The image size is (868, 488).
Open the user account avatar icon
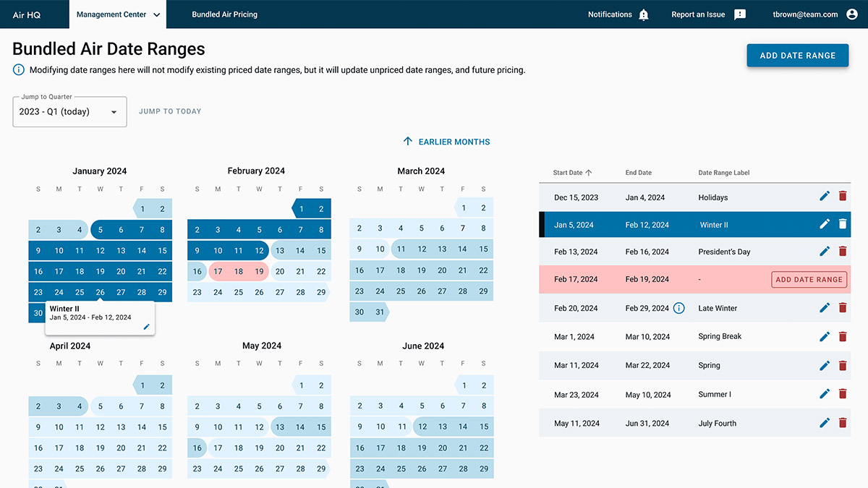[x=851, y=14]
